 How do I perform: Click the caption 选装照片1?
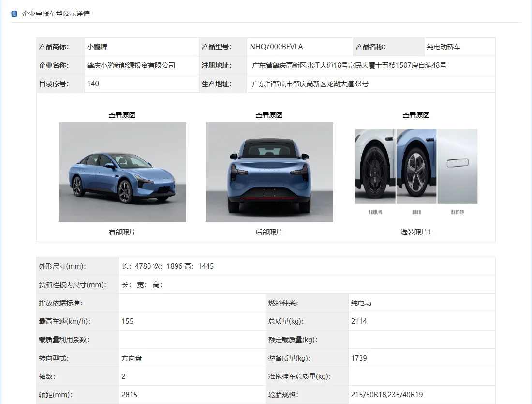click(x=416, y=232)
